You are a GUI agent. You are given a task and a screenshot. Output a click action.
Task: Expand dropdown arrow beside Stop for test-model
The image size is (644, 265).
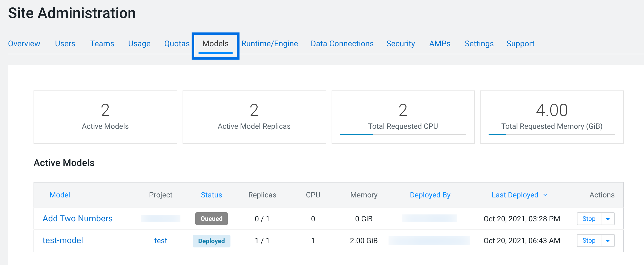(608, 241)
